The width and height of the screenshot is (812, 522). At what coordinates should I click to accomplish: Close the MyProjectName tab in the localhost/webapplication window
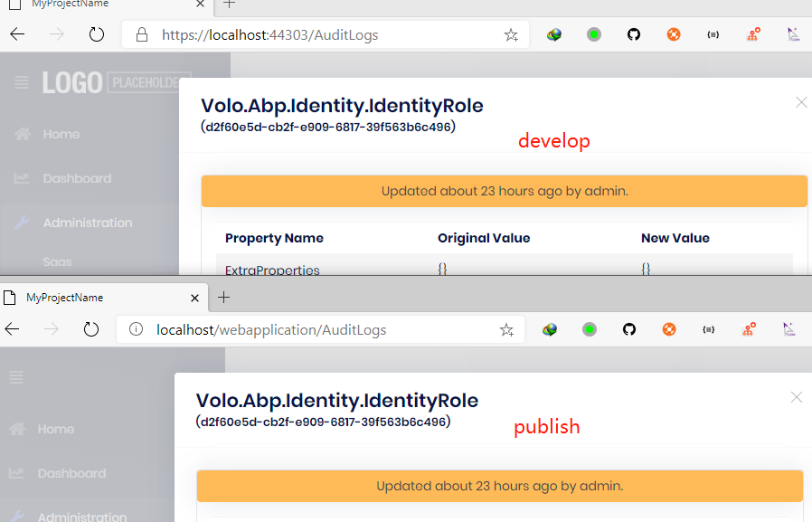coord(194,298)
